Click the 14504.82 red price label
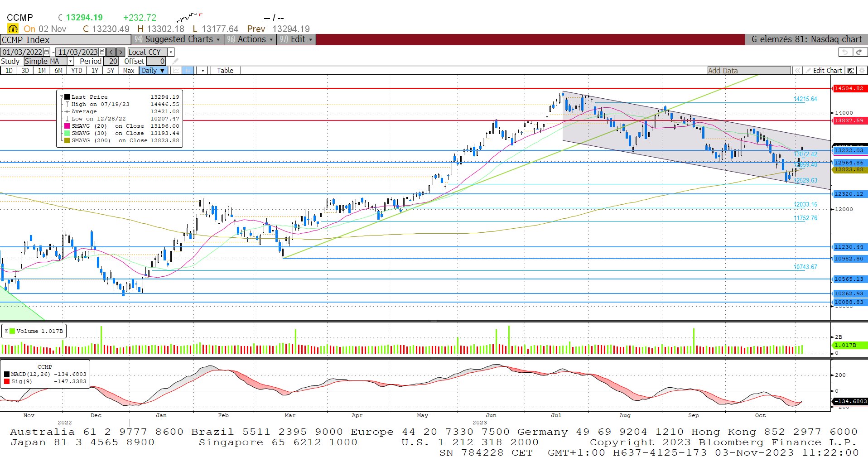 pos(849,88)
